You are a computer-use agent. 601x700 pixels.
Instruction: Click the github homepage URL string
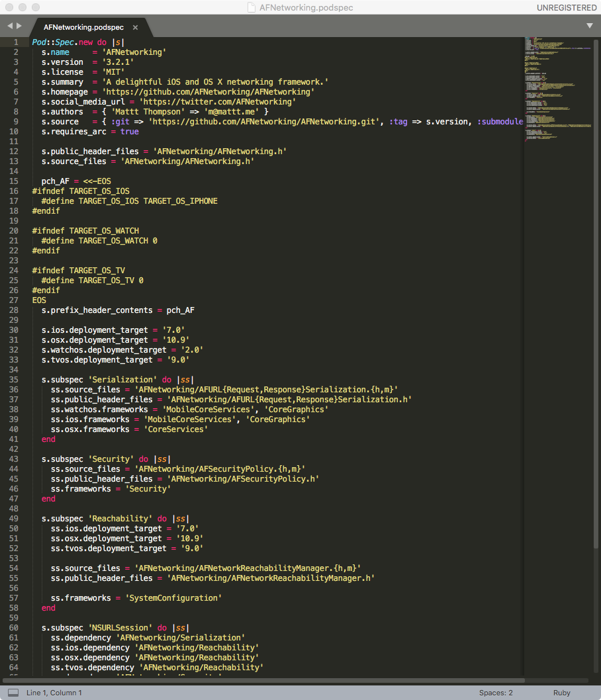(208, 92)
